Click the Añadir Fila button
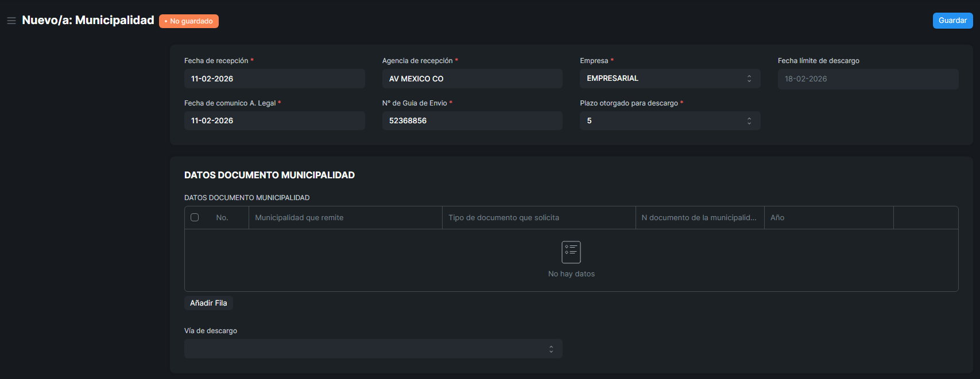The image size is (980, 379). coord(208,303)
